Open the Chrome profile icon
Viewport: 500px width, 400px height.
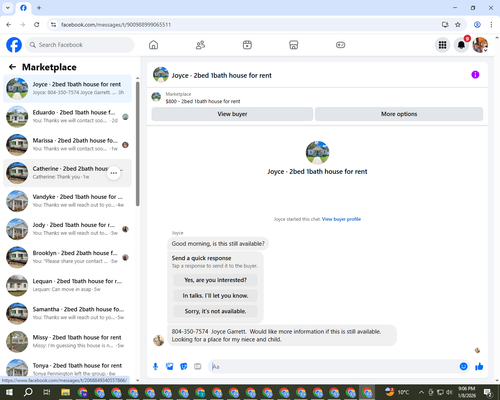click(477, 25)
